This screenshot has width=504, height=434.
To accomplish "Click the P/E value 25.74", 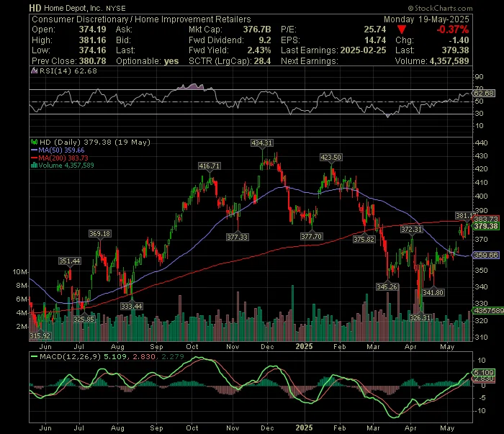I will pos(375,30).
